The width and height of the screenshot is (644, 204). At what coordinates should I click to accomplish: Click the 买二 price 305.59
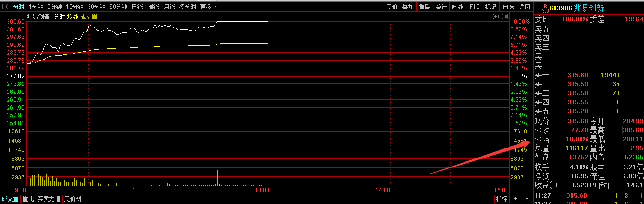pos(577,84)
